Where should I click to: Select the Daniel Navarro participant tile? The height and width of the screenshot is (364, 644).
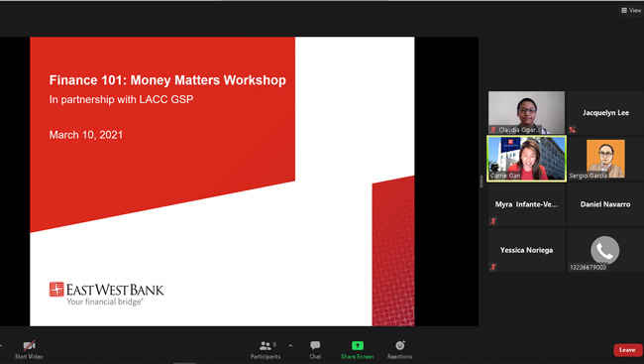605,204
